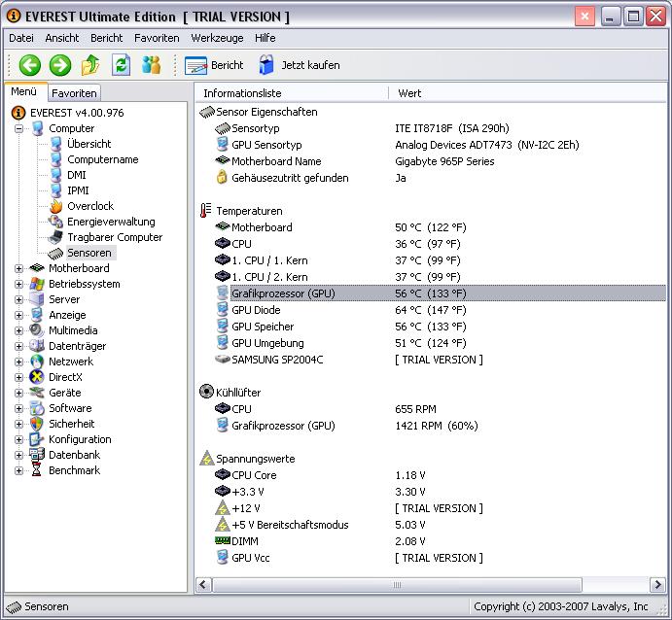Open the Ansicht menu

pyautogui.click(x=61, y=38)
